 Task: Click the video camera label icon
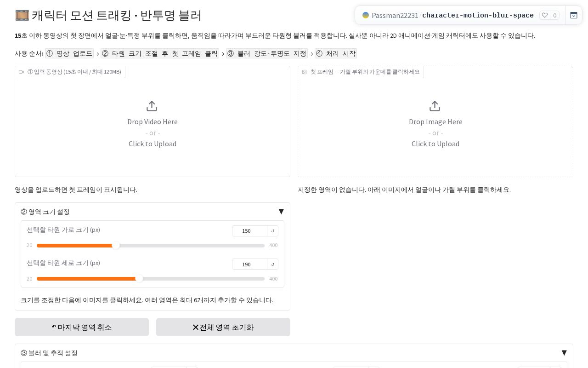(22, 72)
